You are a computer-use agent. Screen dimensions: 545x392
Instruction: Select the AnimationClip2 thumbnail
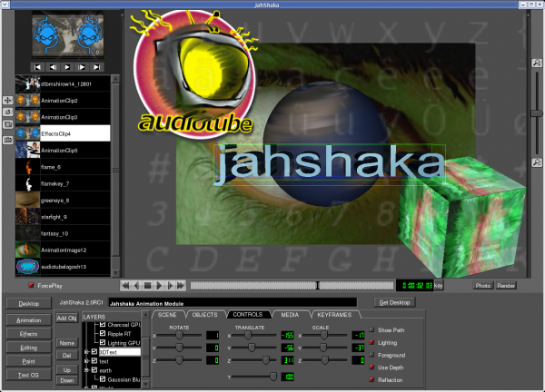click(x=27, y=101)
